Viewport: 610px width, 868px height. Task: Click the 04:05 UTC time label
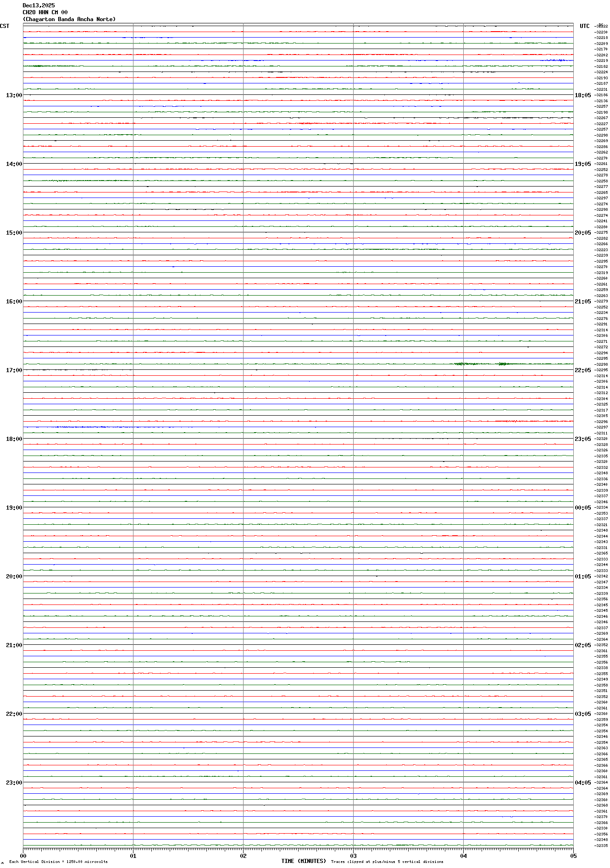[x=582, y=783]
